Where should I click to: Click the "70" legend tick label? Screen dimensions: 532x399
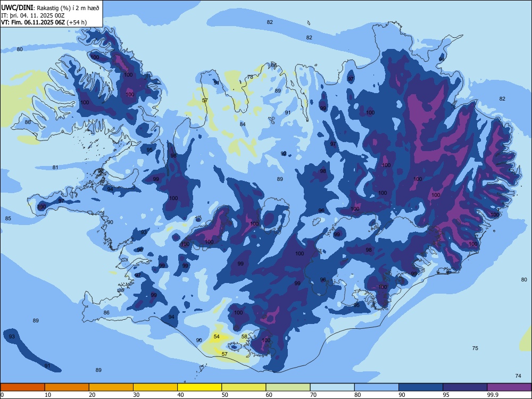[x=313, y=395]
